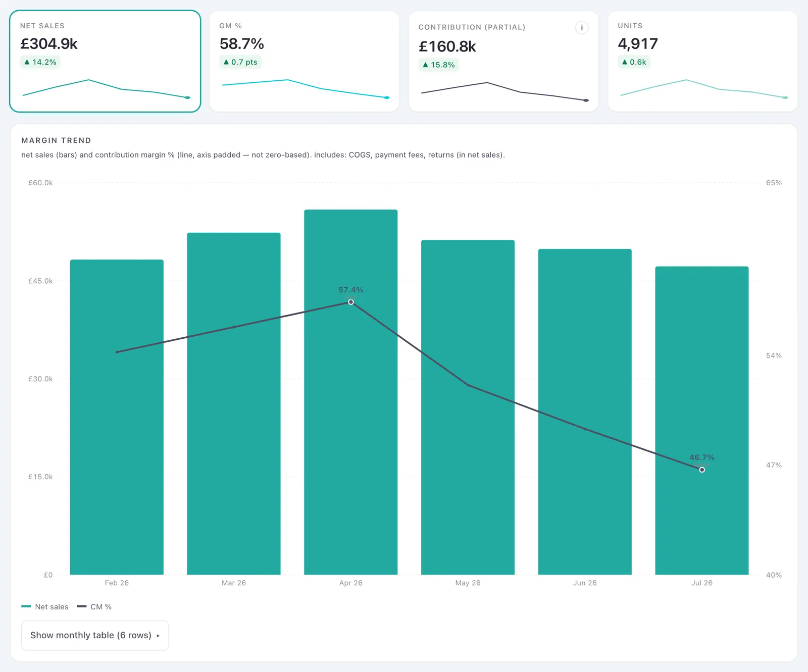Select the Units KPI card
This screenshot has width=808, height=672.
coord(702,61)
